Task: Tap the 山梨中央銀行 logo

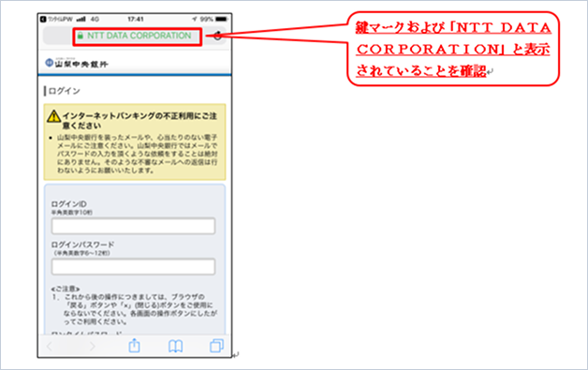Action: click(x=77, y=63)
